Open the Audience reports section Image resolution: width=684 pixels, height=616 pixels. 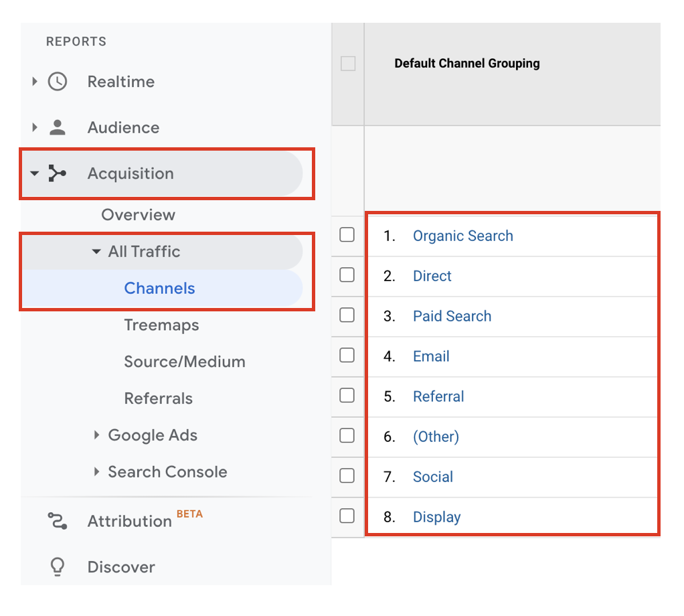pyautogui.click(x=123, y=127)
